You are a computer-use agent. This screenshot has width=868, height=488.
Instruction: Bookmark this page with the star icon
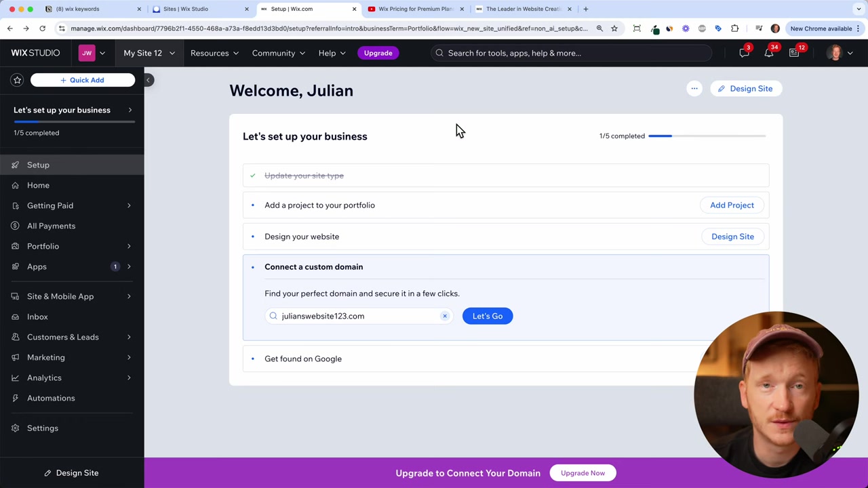pos(614,28)
